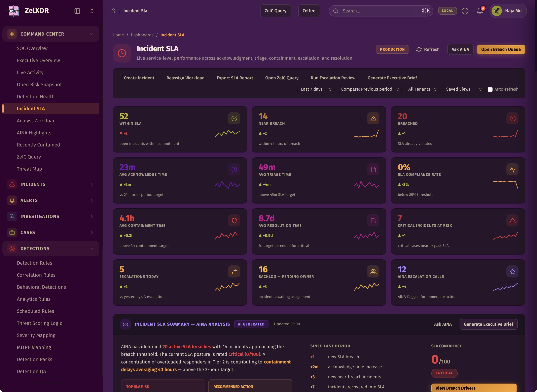537x392 pixels.
Task: Open the Last 7 days dropdown
Action: (x=316, y=89)
